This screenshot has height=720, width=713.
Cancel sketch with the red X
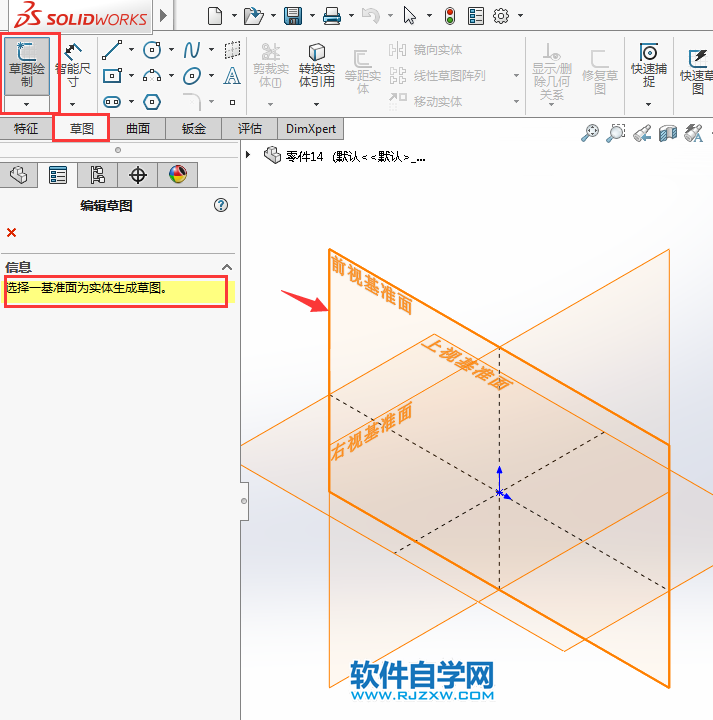pyautogui.click(x=11, y=233)
